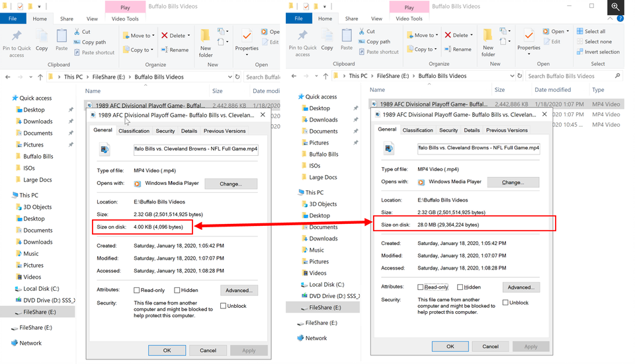Click Pin to Quick access in left window
Image resolution: width=635 pixels, height=364 pixels.
pos(17,44)
